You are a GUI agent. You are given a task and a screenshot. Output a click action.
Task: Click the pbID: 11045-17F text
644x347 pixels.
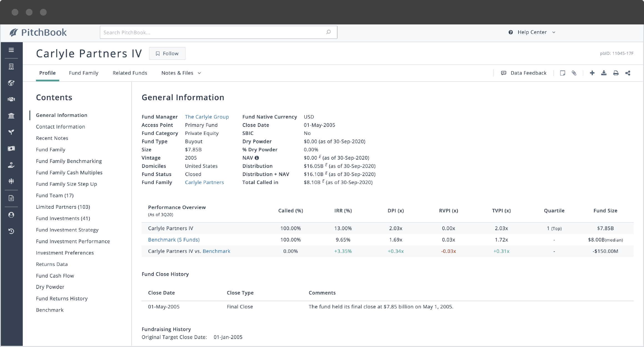[x=617, y=53]
